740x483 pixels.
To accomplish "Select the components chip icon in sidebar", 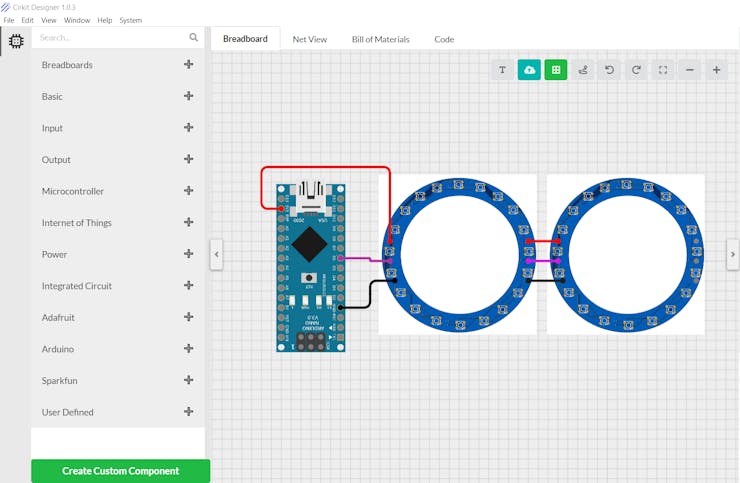I will point(16,41).
